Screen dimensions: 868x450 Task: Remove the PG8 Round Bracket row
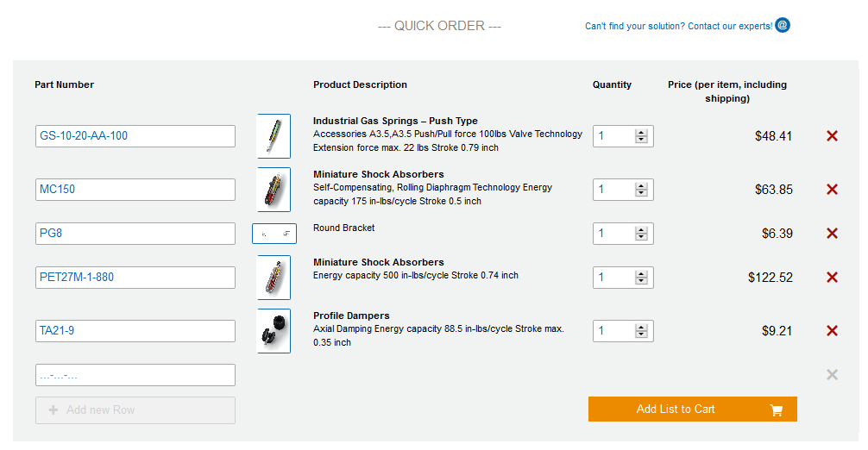[832, 234]
